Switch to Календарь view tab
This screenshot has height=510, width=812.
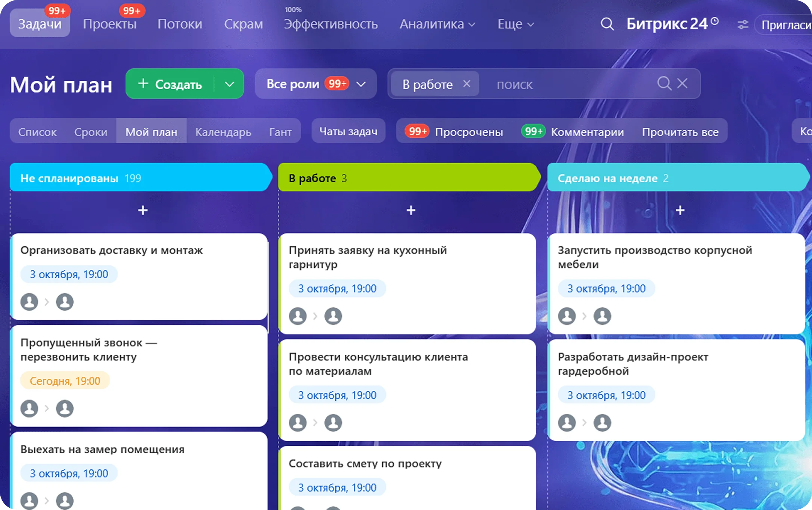[223, 132]
